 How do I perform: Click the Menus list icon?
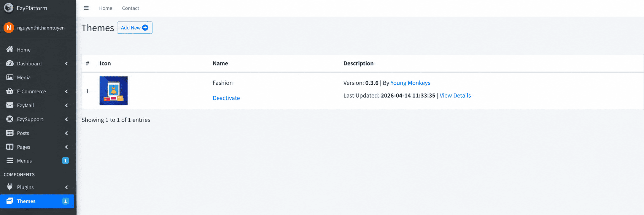pos(10,161)
